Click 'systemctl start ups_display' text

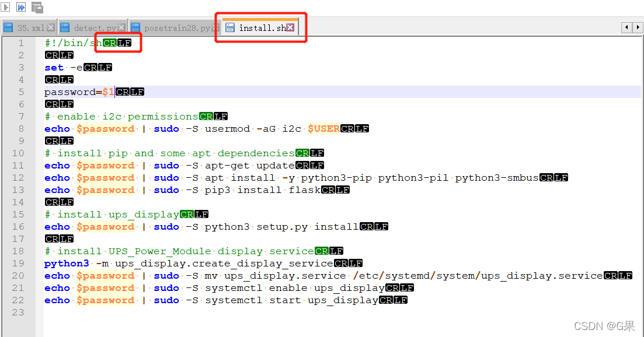(291, 300)
